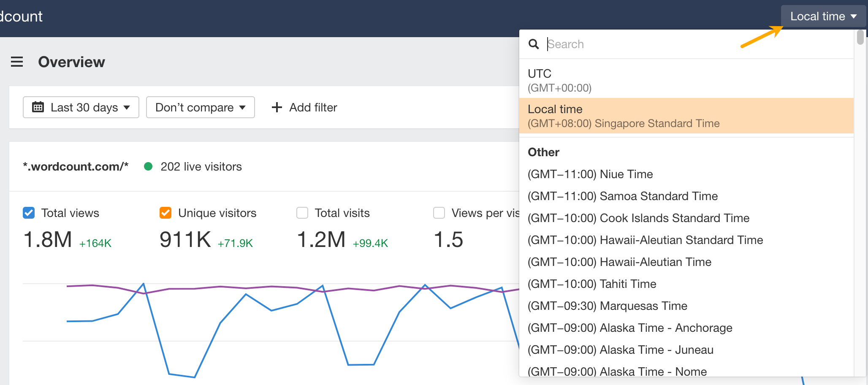Screen dimensions: 868x385
Task: Select Hawaii-Aleutian Standard Time option
Action: [645, 240]
